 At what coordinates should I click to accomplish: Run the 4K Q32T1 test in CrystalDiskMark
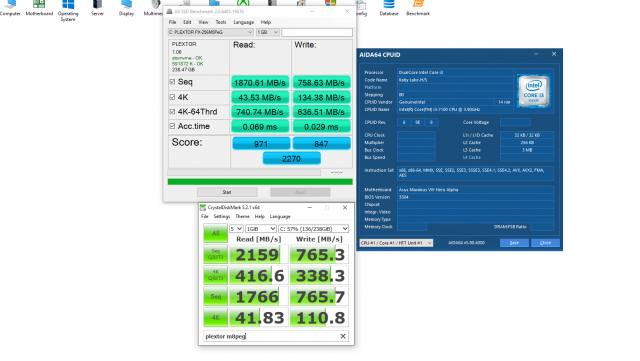point(216,275)
